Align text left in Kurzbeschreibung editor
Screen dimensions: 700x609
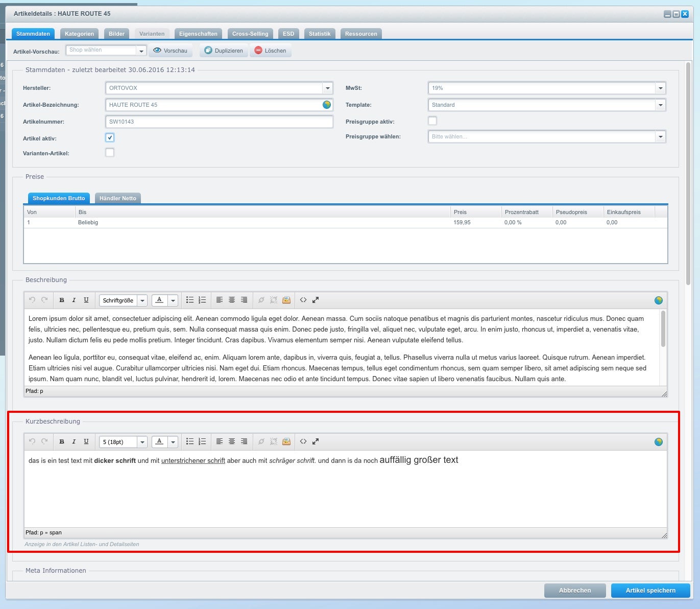(220, 441)
